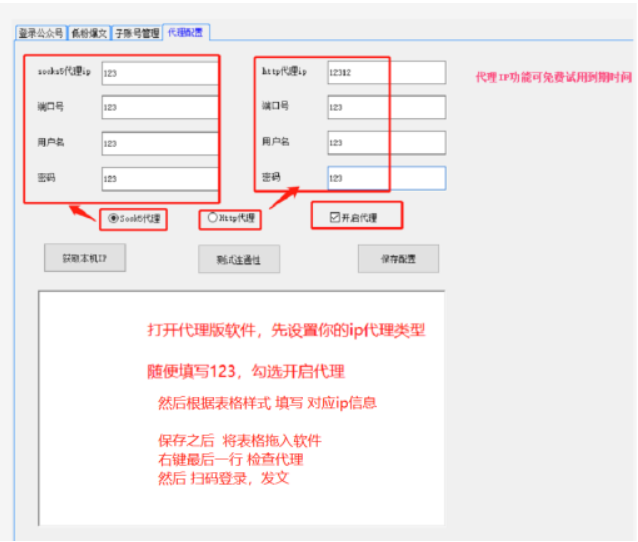This screenshot has width=638, height=542.
Task: Focus the http 端口号 input field
Action: pos(385,107)
